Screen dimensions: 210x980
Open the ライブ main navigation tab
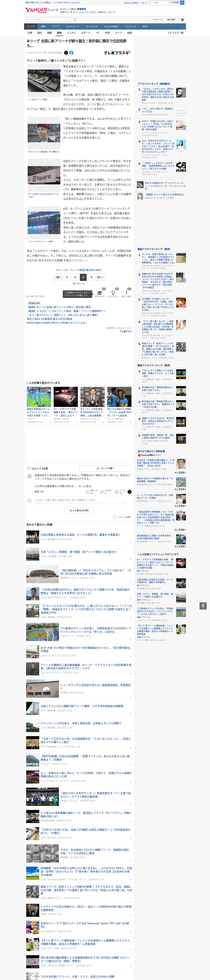pos(56,27)
